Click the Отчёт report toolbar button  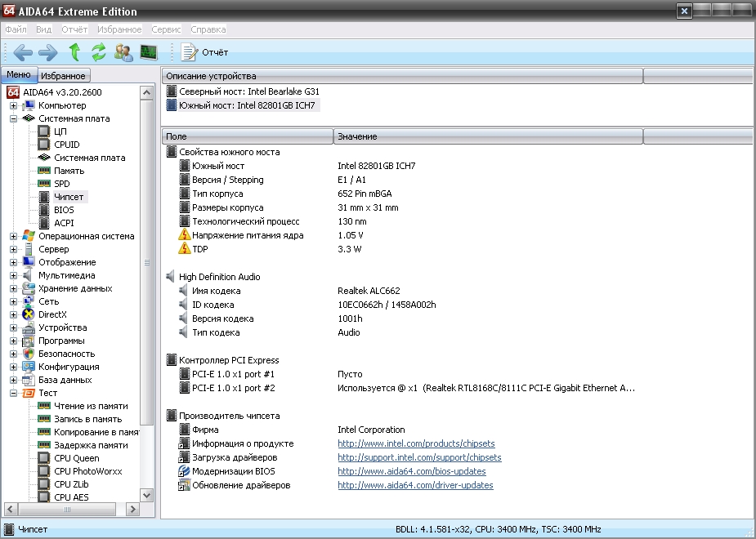point(204,52)
